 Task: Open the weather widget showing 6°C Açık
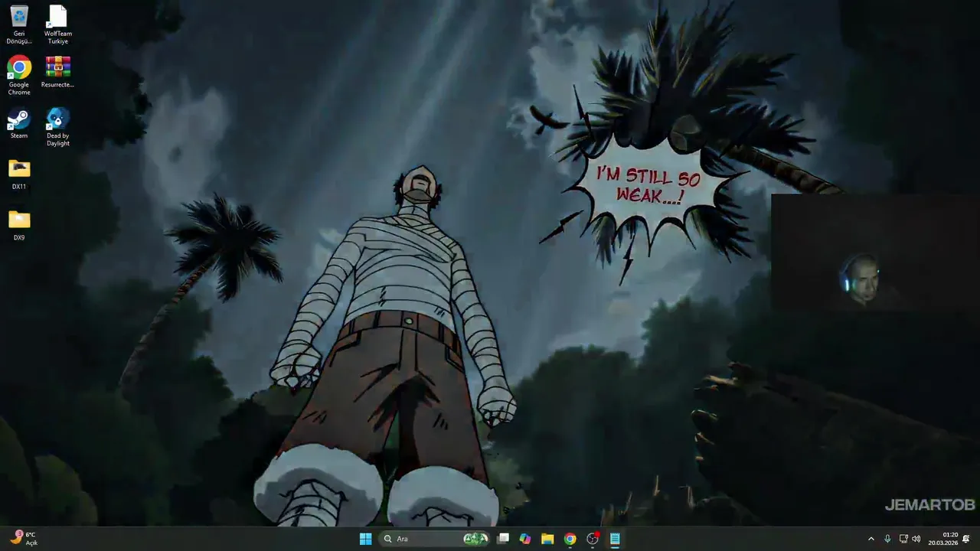(24, 539)
